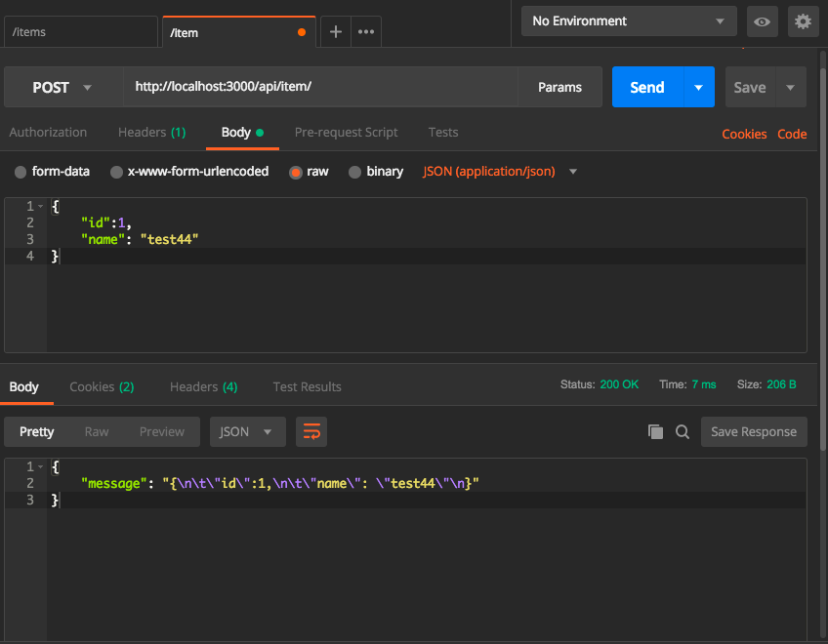This screenshot has height=644, width=828.
Task: Select the /item request tab
Action: tap(238, 32)
